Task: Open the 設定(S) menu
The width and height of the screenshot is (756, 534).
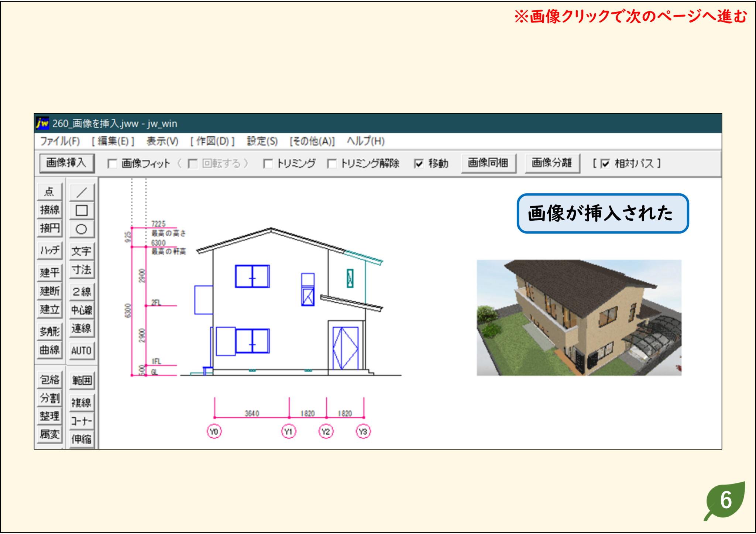Action: (262, 141)
